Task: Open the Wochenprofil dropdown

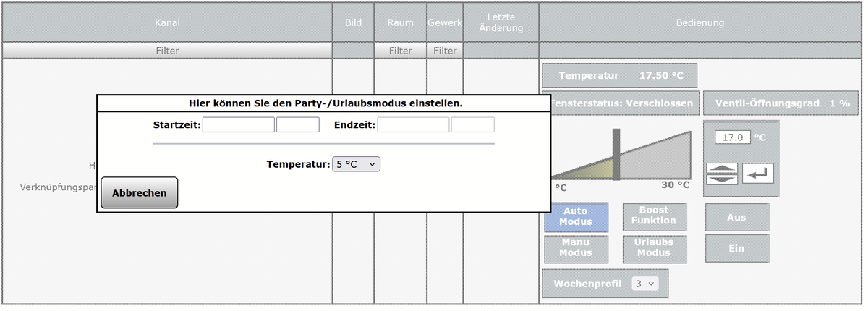Action: (644, 284)
